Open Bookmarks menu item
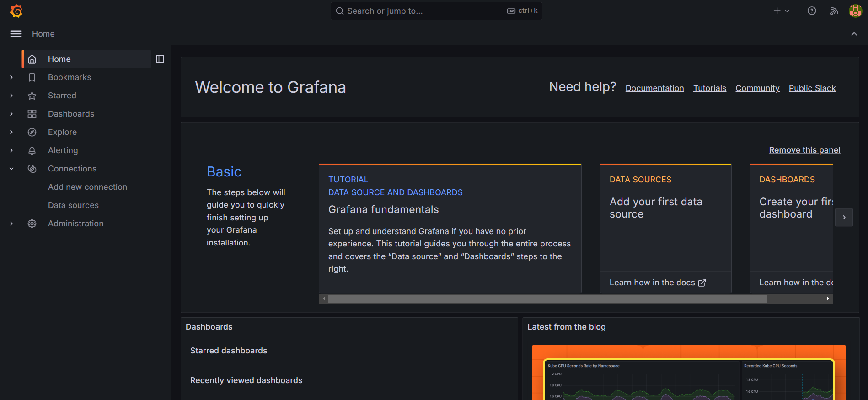 click(70, 77)
